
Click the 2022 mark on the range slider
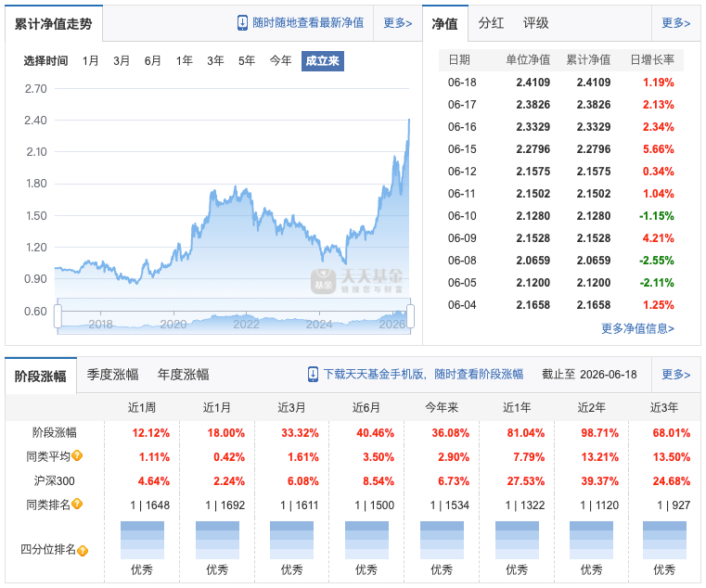[246, 325]
